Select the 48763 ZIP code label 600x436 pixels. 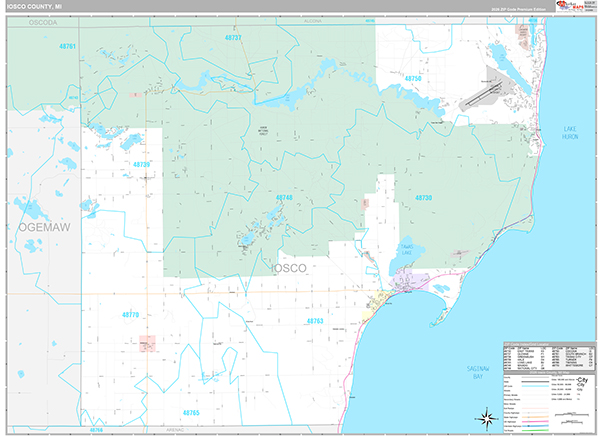click(315, 320)
